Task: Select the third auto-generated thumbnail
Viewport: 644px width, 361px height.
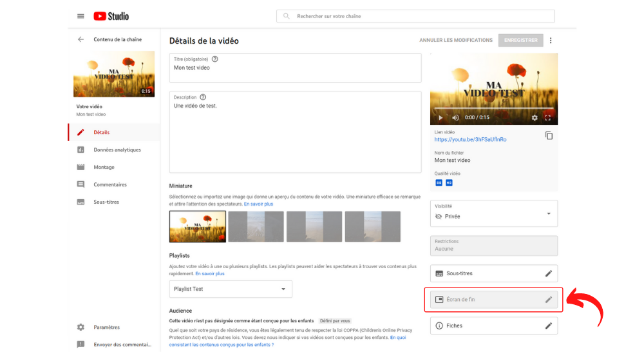Action: [314, 226]
